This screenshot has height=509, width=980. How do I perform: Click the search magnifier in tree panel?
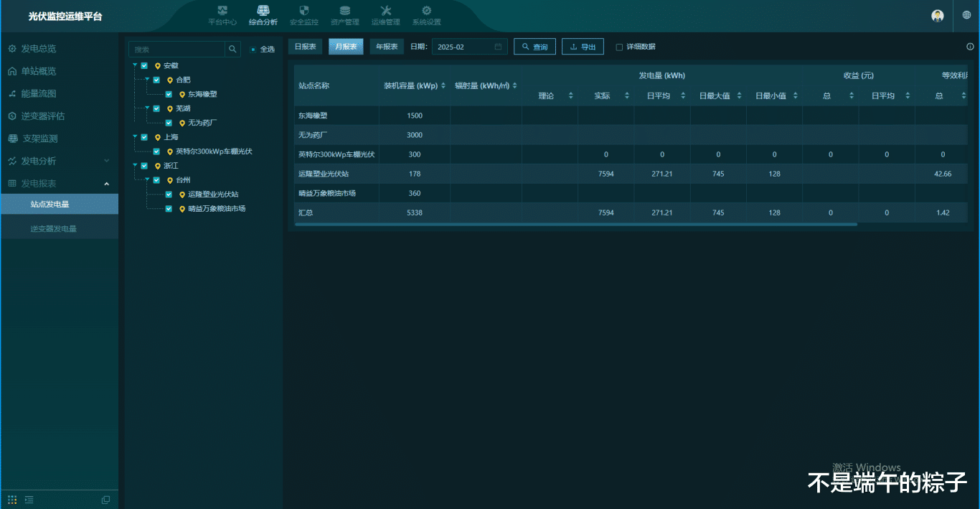coord(233,49)
